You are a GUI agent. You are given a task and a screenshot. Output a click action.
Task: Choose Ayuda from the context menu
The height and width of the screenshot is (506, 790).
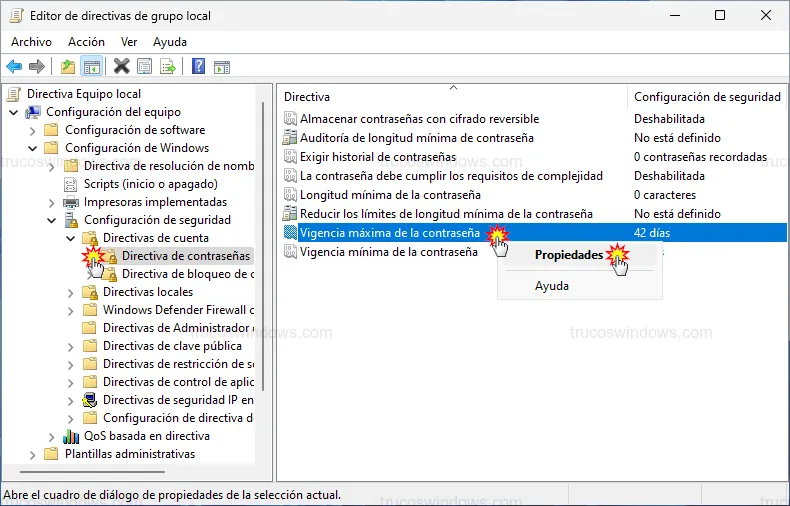[x=552, y=286]
